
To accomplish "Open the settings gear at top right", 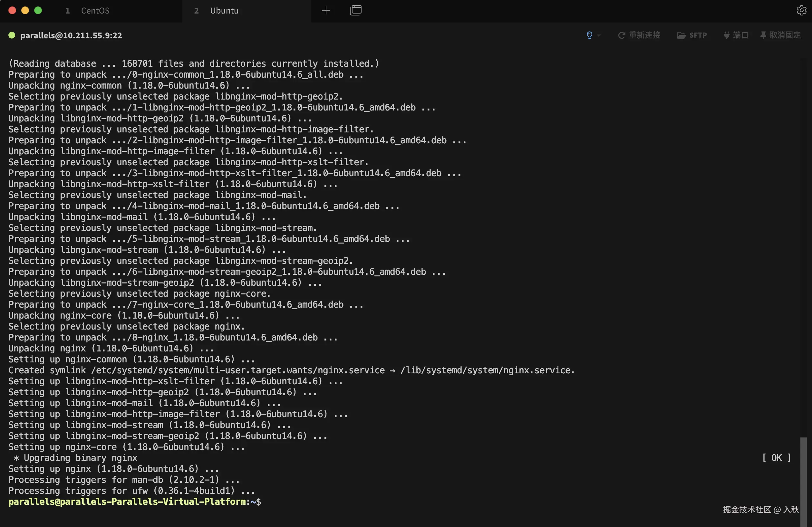I will click(x=801, y=11).
